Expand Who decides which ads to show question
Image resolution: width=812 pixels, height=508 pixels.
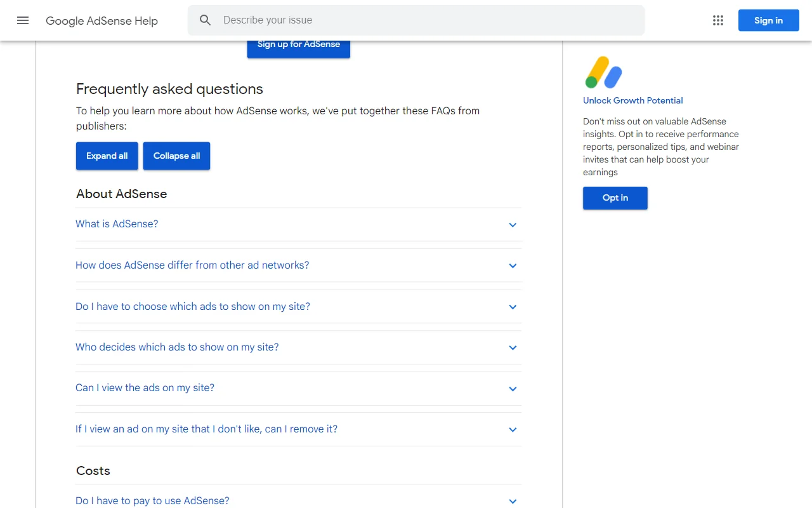[x=298, y=347]
